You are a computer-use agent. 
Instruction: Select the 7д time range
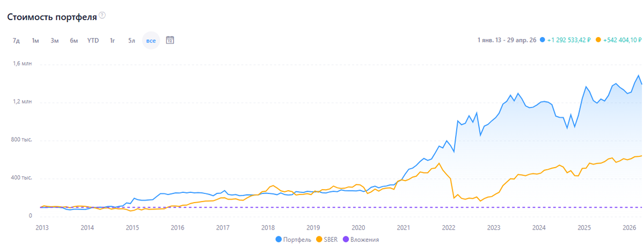coord(16,40)
